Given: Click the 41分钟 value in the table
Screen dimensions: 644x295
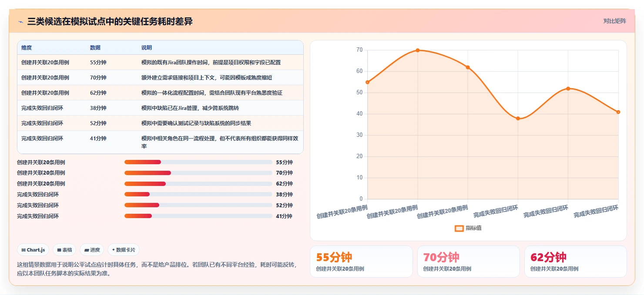Looking at the screenshot, I should pos(98,139).
